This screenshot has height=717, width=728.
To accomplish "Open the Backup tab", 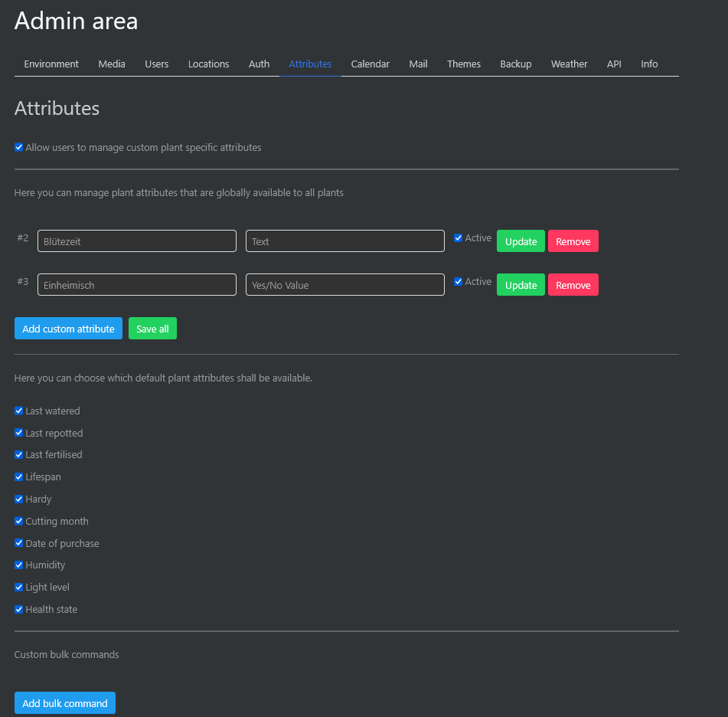I will [x=515, y=64].
